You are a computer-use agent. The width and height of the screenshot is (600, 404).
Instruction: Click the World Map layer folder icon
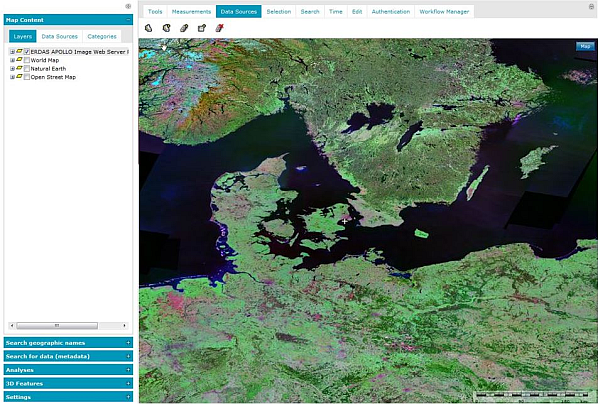pos(19,60)
